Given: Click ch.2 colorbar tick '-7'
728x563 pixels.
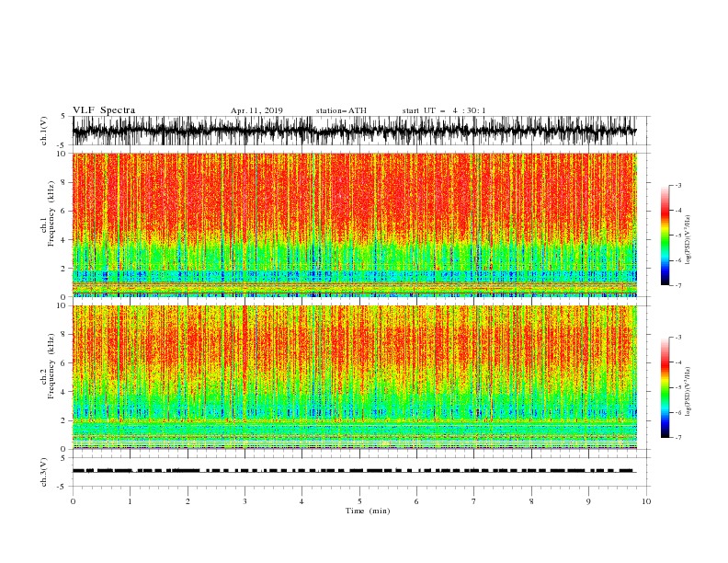Looking at the screenshot, I should point(677,438).
